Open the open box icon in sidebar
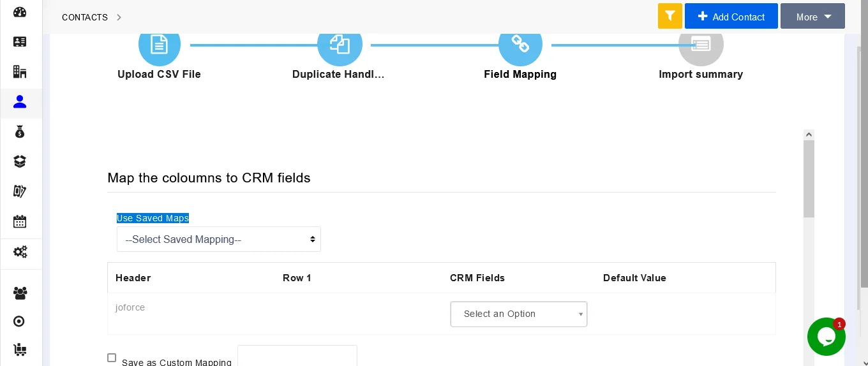This screenshot has width=868, height=366. (x=20, y=162)
